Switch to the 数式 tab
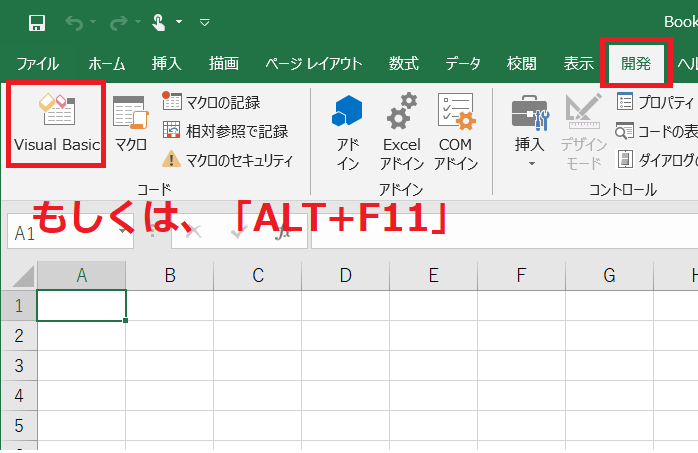The image size is (698, 453). coord(403,64)
